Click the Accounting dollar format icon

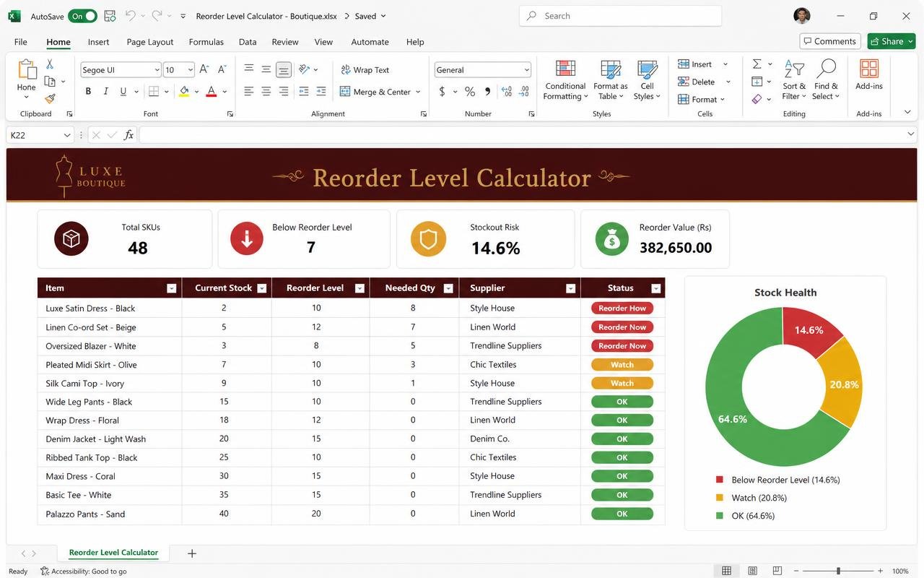tap(442, 92)
